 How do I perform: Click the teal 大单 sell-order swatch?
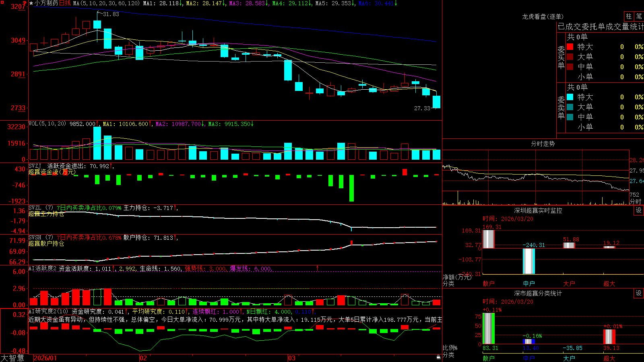tap(570, 107)
